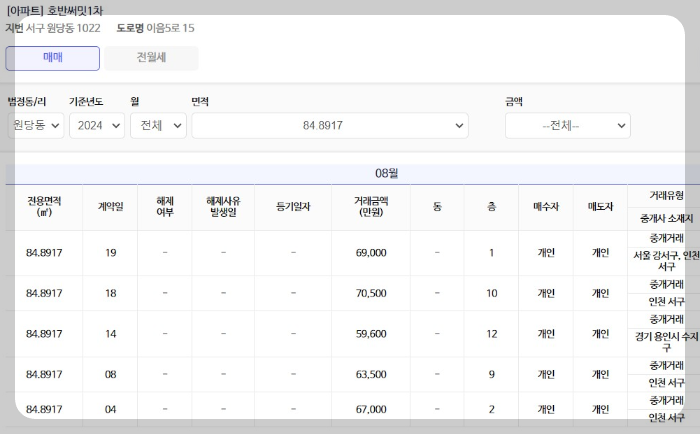The image size is (700, 434).
Task: Select the 70,500 transaction amount cell
Action: [x=371, y=293]
